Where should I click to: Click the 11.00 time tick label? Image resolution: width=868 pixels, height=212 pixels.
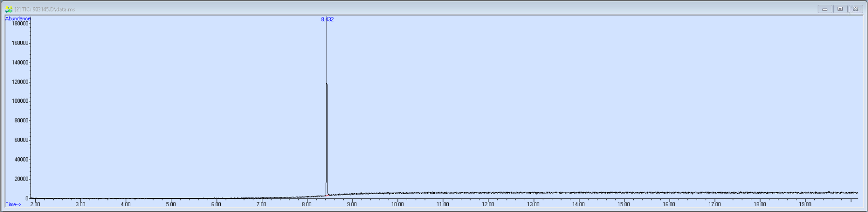point(442,204)
